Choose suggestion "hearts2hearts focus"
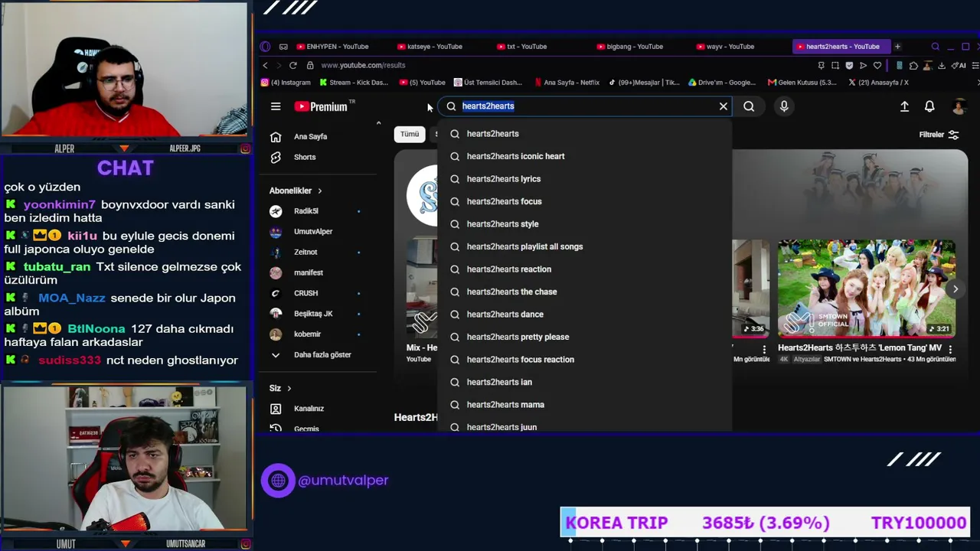Image resolution: width=980 pixels, height=551 pixels. 585,201
